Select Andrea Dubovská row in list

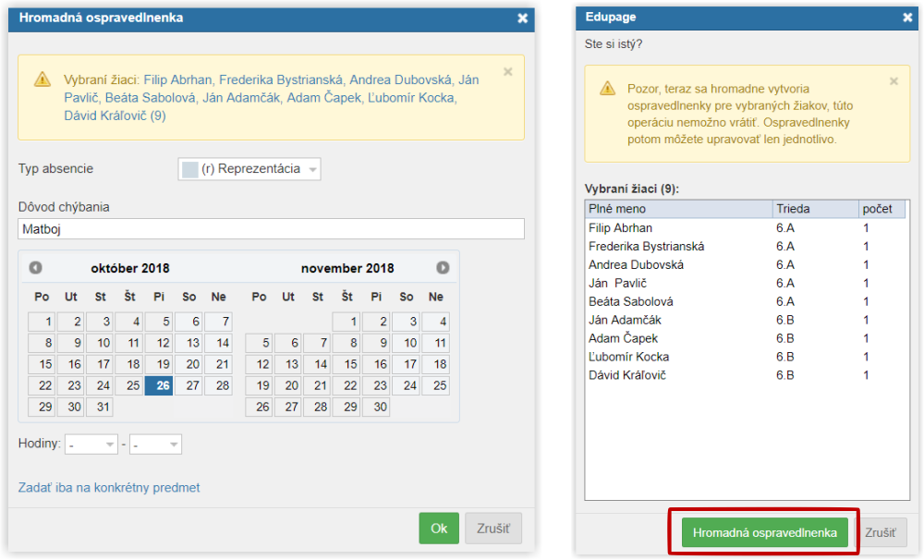pos(746,264)
